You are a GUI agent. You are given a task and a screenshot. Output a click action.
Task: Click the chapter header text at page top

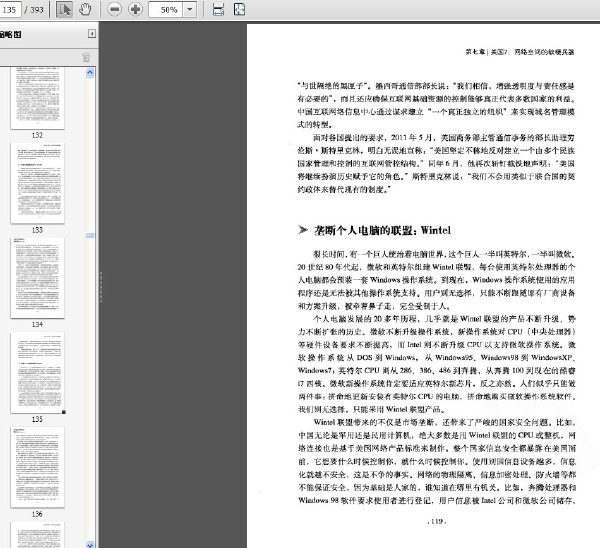(x=520, y=52)
